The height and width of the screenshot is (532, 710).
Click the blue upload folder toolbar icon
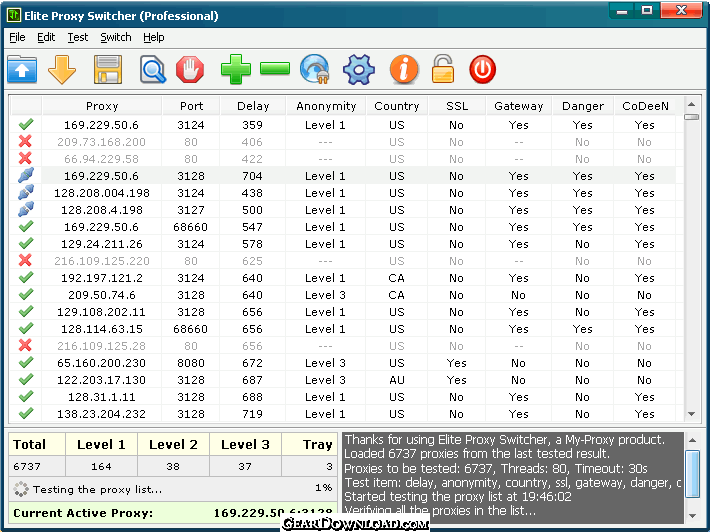pyautogui.click(x=22, y=69)
